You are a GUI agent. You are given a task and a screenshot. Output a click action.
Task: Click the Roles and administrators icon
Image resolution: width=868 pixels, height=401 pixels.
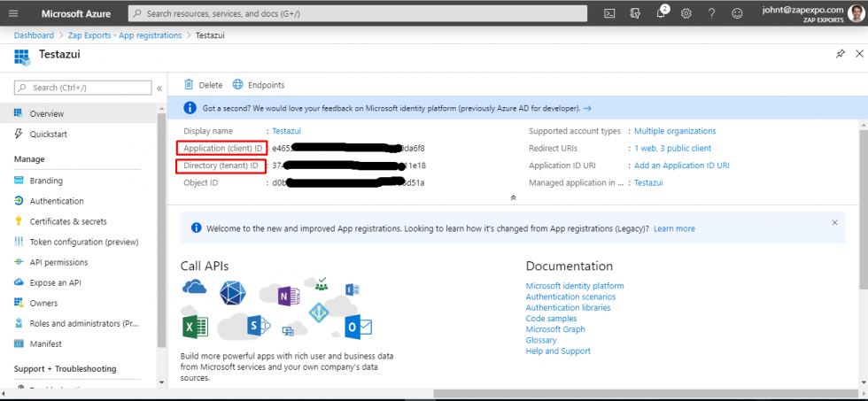(x=19, y=323)
